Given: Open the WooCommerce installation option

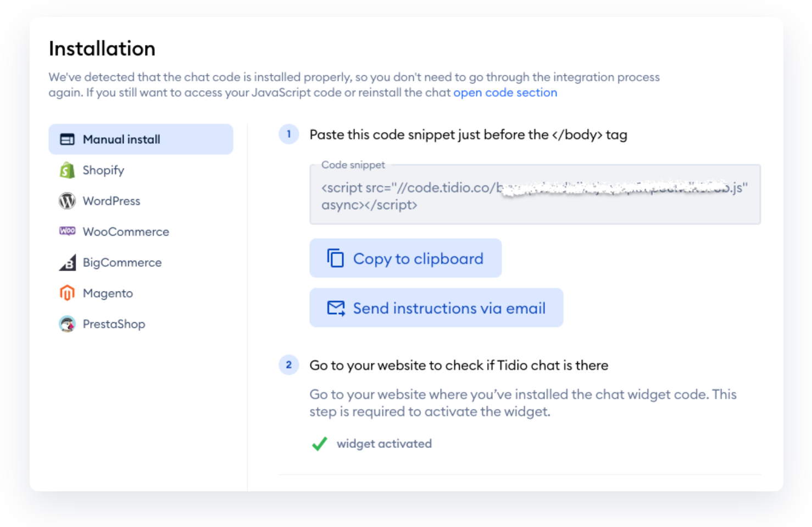Looking at the screenshot, I should pyautogui.click(x=126, y=232).
